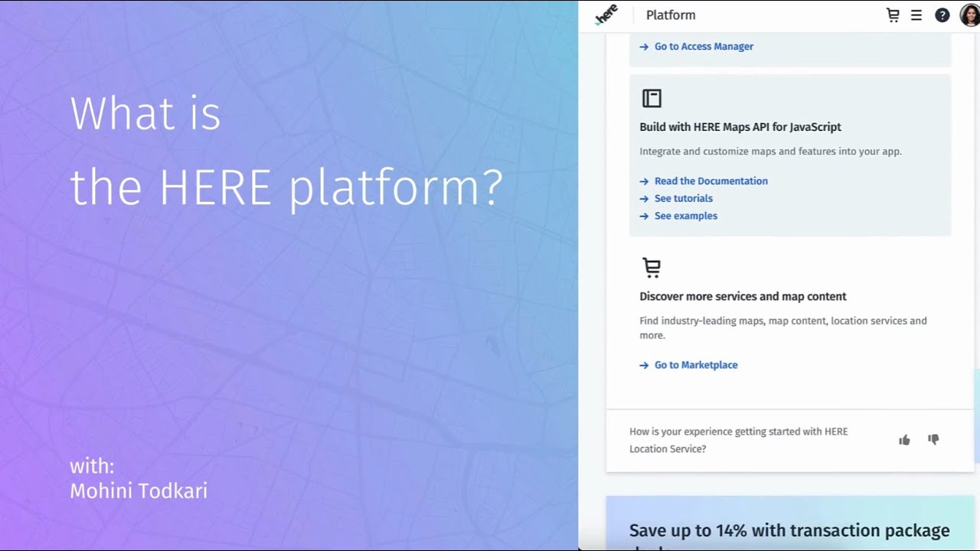Click the HERE logo in header
Viewport: 980px width, 551px height.
[x=606, y=15]
